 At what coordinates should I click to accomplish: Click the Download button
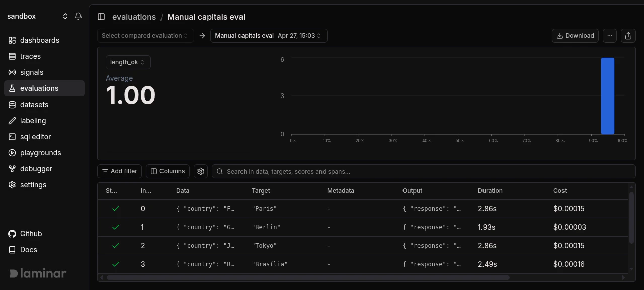tap(575, 36)
